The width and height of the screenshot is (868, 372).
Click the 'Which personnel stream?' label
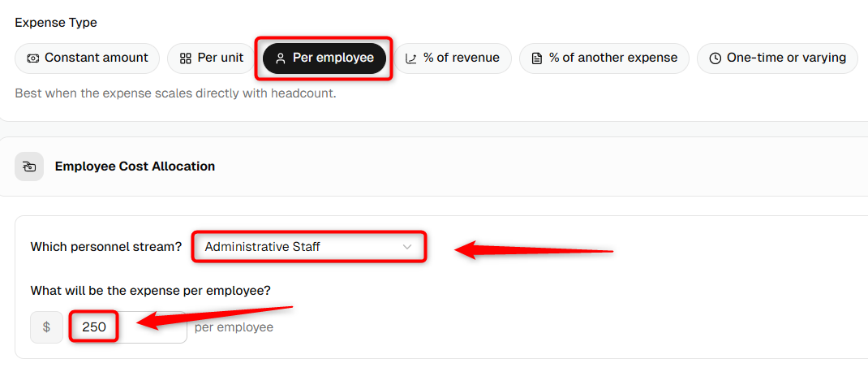(x=106, y=247)
